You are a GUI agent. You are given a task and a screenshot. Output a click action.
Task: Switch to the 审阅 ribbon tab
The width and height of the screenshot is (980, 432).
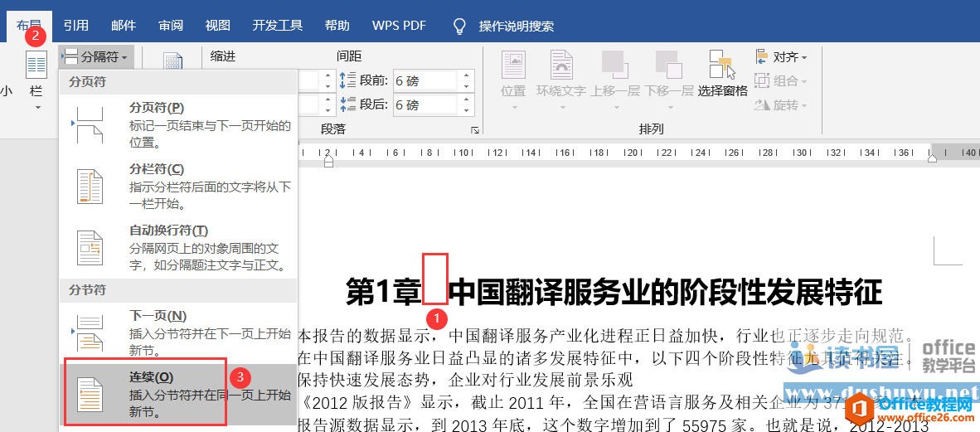coord(171,26)
